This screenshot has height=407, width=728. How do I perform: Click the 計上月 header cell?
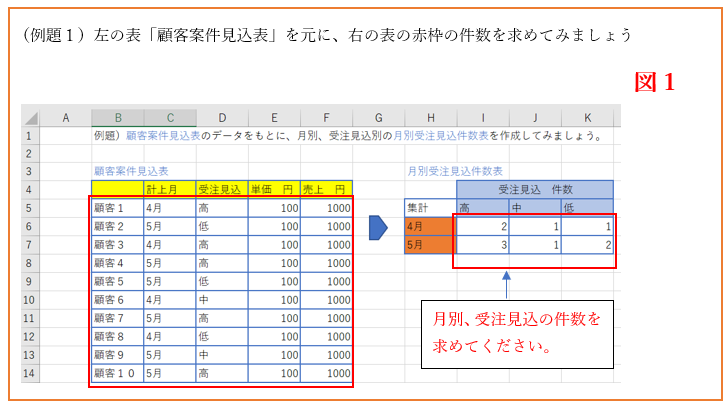pyautogui.click(x=168, y=189)
